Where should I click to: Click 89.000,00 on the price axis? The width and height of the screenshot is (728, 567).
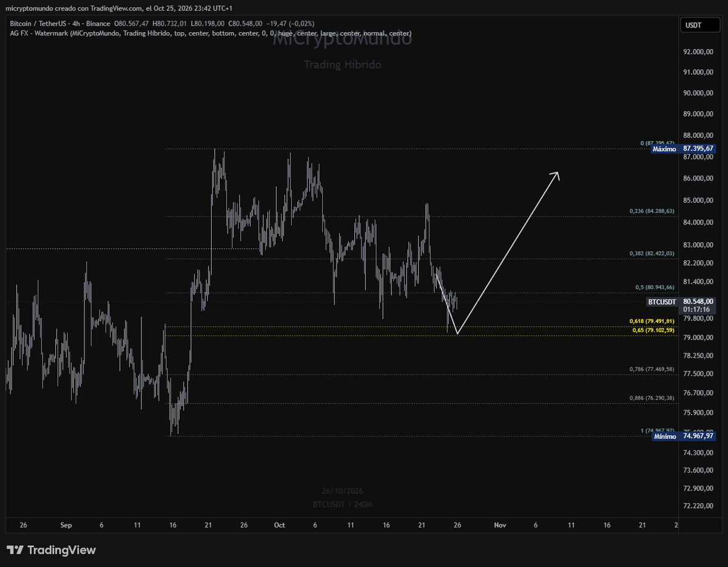(x=698, y=114)
